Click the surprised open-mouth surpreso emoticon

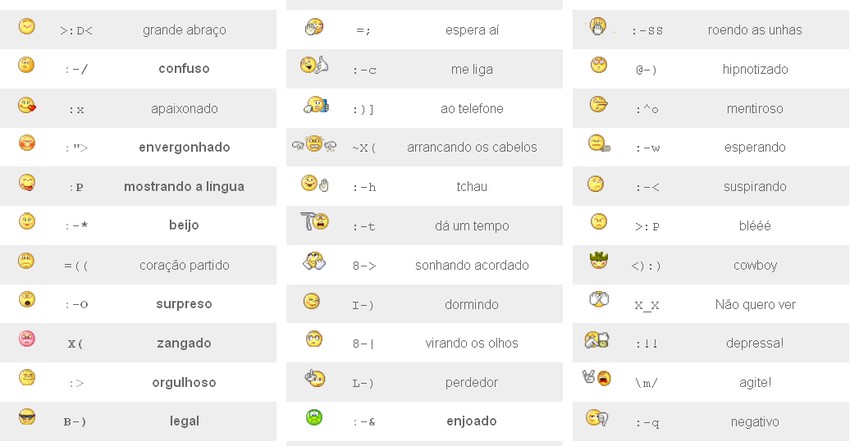point(27,299)
